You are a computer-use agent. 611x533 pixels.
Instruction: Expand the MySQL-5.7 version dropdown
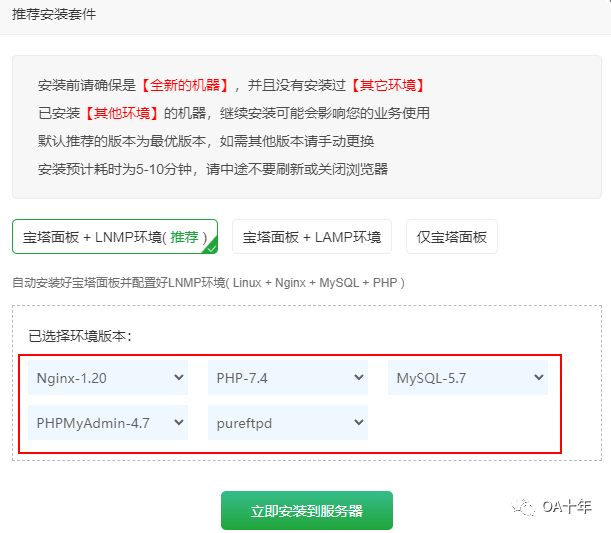[467, 378]
